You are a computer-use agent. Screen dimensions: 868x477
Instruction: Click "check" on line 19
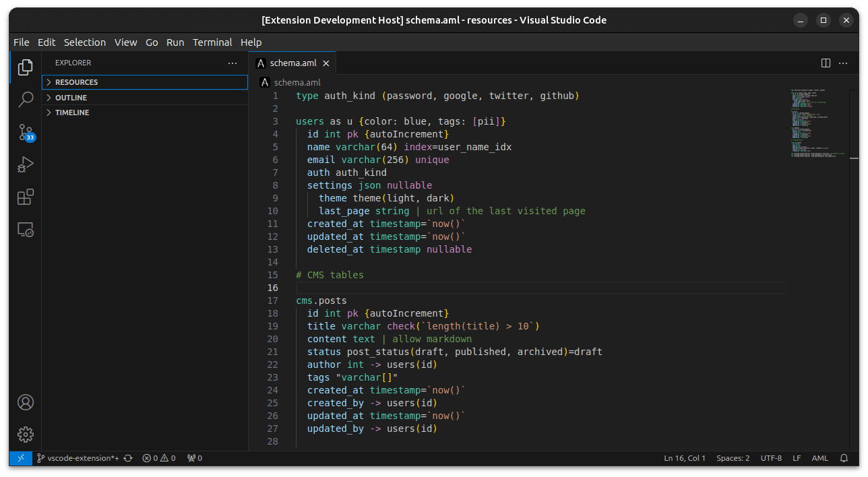pos(401,326)
